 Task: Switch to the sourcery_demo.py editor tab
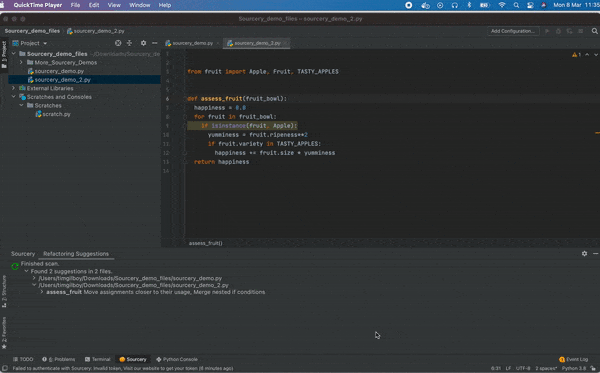click(x=192, y=43)
